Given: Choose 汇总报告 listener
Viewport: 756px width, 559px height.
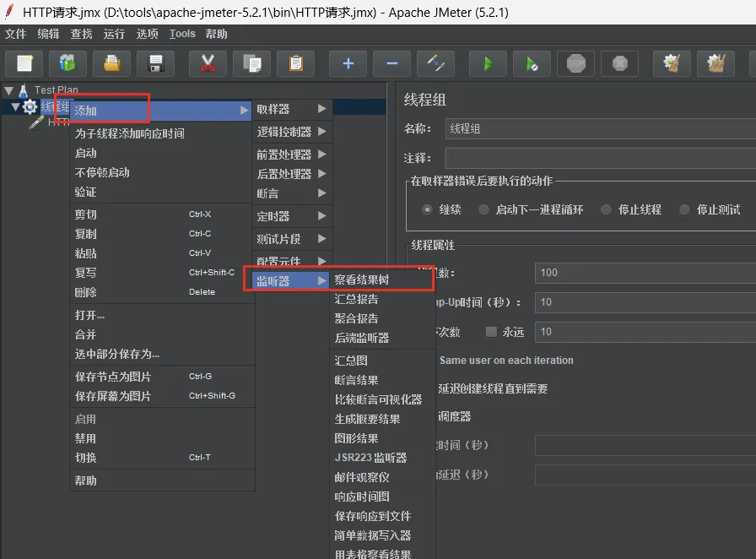Looking at the screenshot, I should (382, 299).
